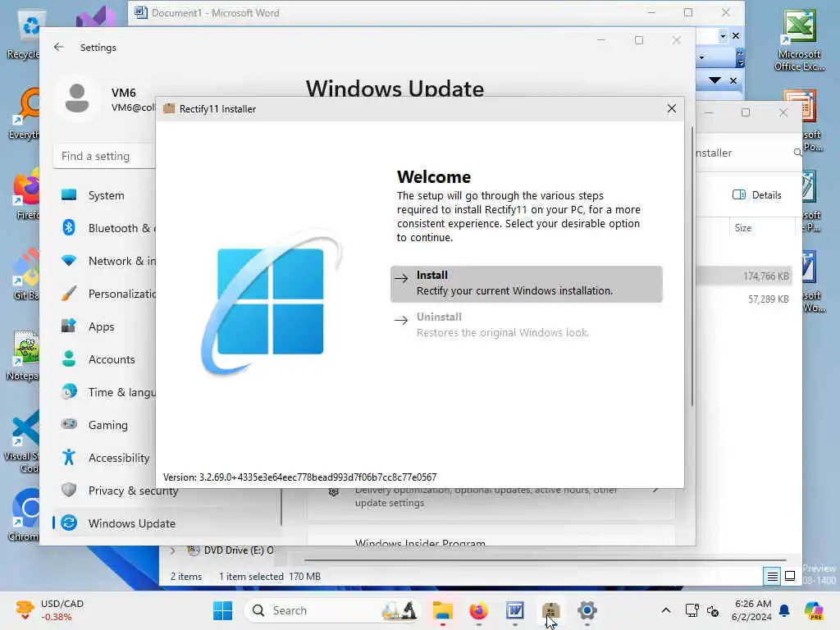Click the Privacy shield icon

click(x=69, y=490)
